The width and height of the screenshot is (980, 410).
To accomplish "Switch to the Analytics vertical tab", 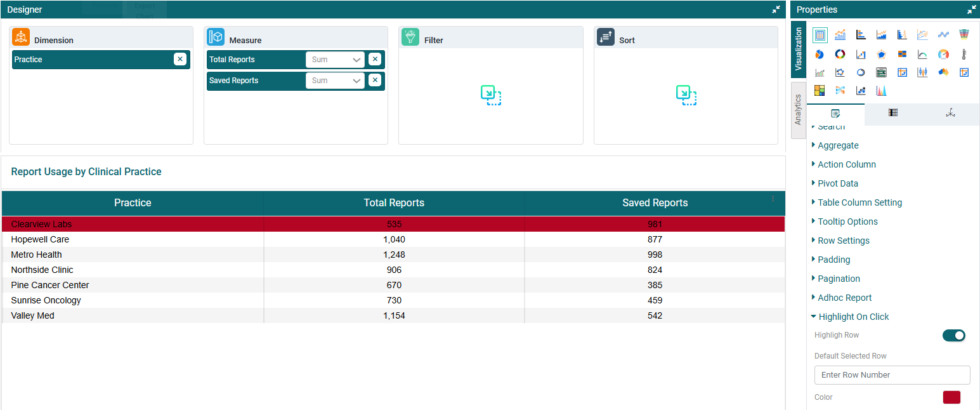I will tap(798, 109).
